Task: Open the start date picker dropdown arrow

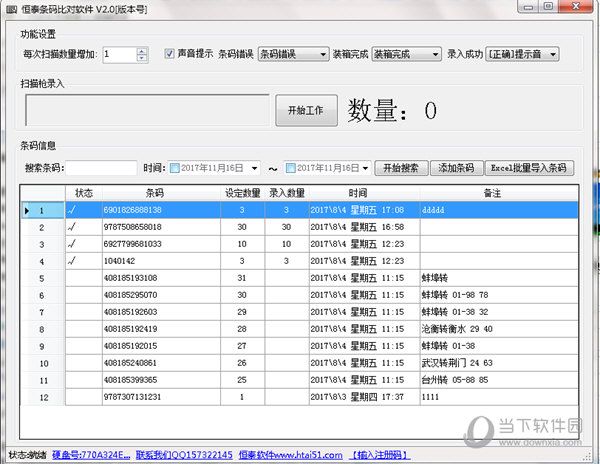Action: pyautogui.click(x=254, y=168)
